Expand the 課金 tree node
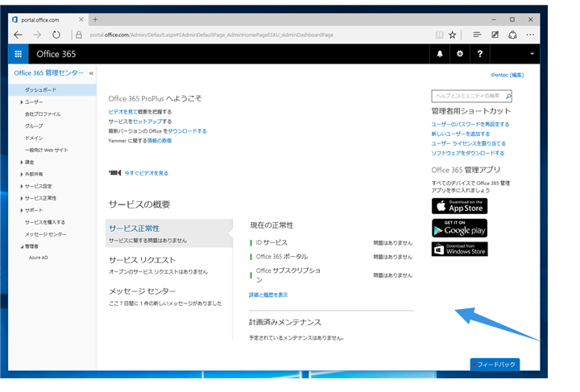 pos(22,163)
